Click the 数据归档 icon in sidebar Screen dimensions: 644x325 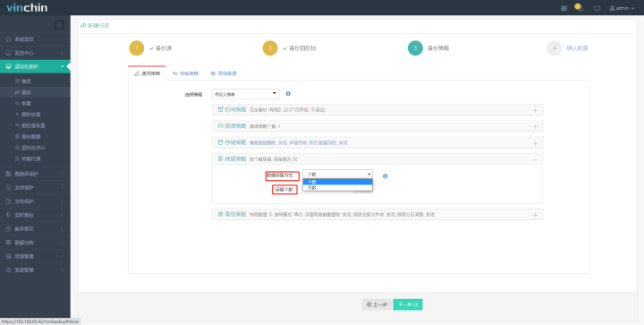pos(9,243)
